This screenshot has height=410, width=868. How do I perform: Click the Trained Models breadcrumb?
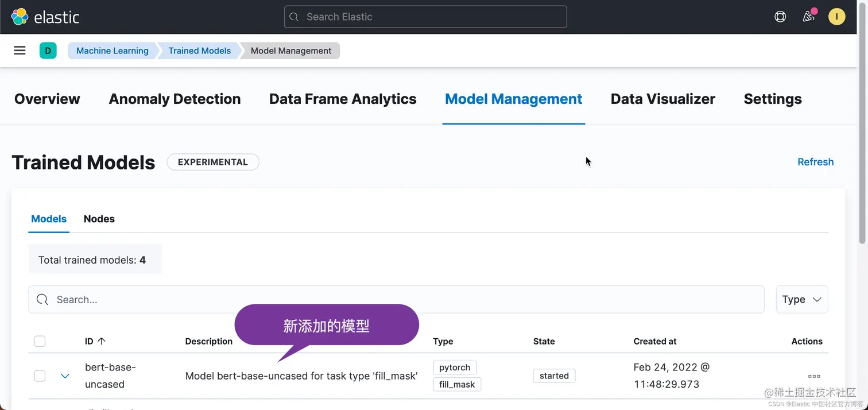click(199, 51)
